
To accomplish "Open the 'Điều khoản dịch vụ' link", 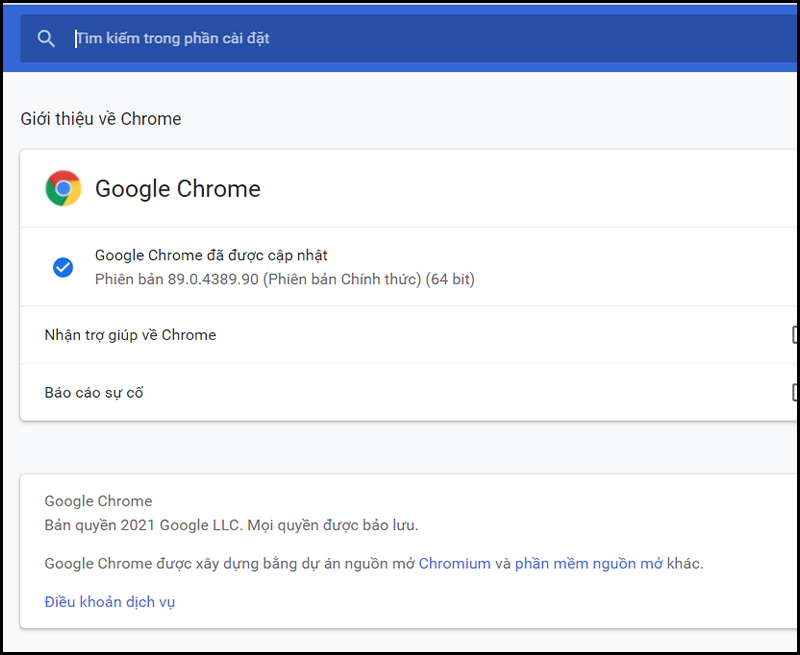I will (x=110, y=602).
